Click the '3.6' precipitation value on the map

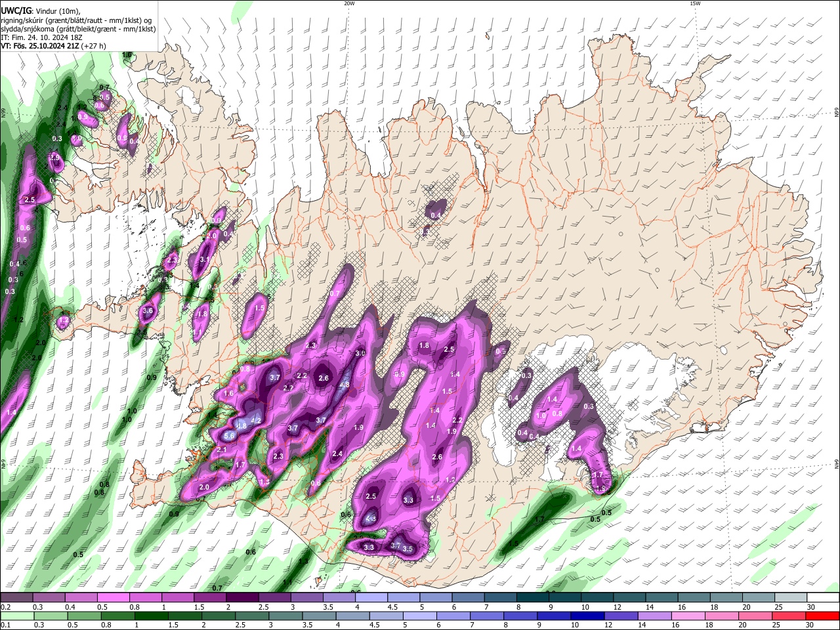pyautogui.click(x=148, y=312)
